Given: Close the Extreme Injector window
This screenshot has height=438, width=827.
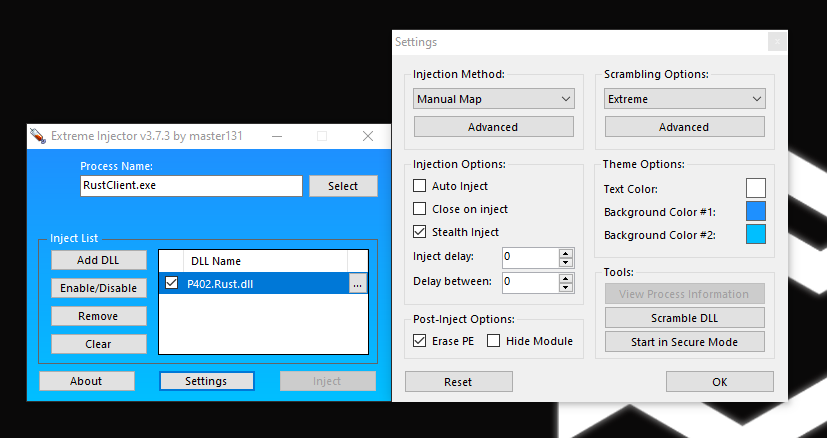Looking at the screenshot, I should [x=368, y=136].
